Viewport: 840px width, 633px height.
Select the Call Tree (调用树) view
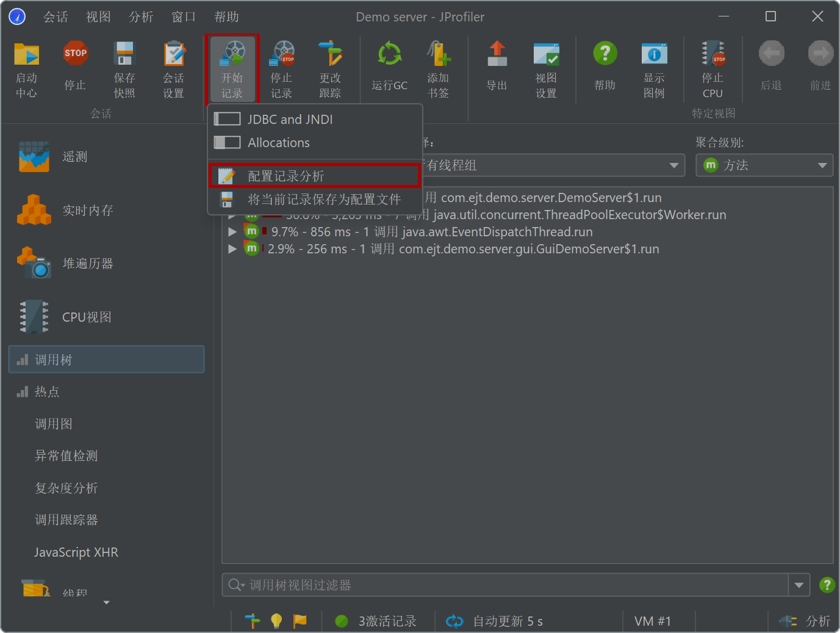(107, 360)
